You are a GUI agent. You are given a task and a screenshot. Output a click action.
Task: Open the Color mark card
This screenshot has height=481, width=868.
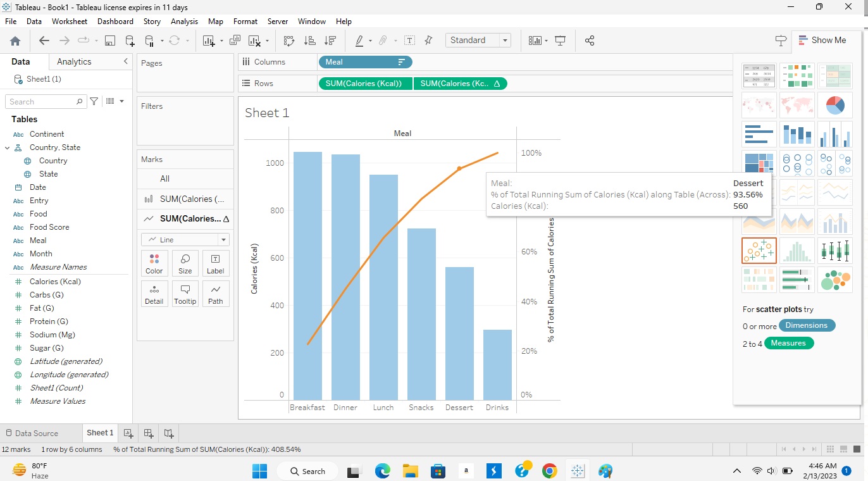[x=154, y=263]
